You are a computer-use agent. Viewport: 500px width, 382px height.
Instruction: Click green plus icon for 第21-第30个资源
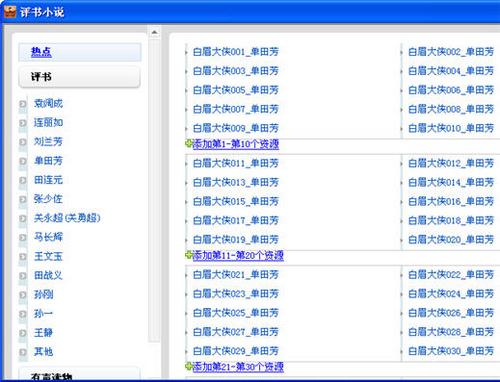(x=189, y=366)
